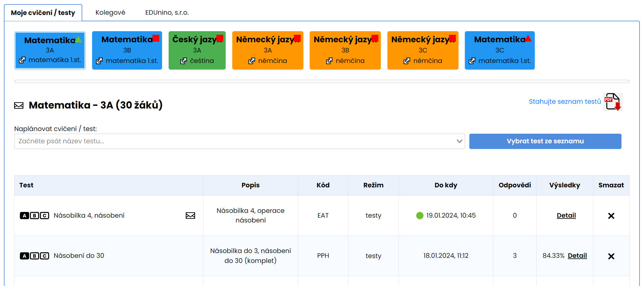
Task: Click Stahujte seznam testů link
Action: click(x=565, y=102)
